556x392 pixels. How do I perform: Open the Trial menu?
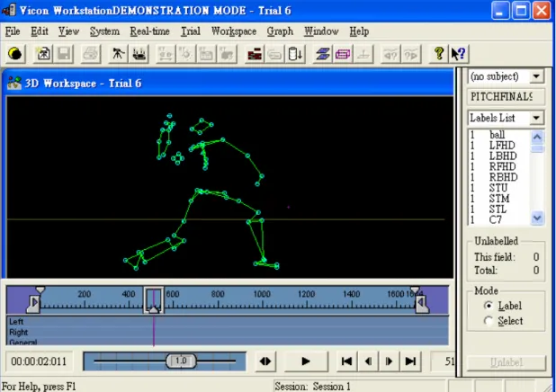coord(191,31)
